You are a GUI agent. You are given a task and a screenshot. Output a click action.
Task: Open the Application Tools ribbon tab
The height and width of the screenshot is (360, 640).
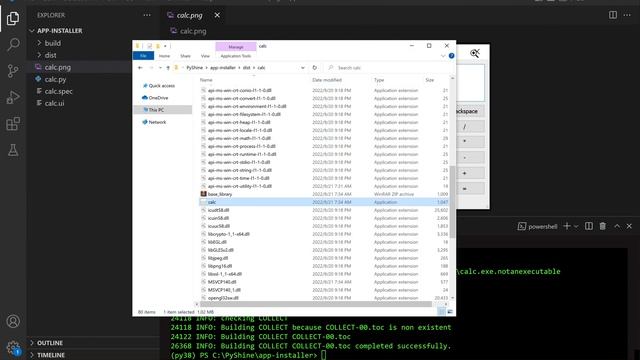tap(236, 56)
